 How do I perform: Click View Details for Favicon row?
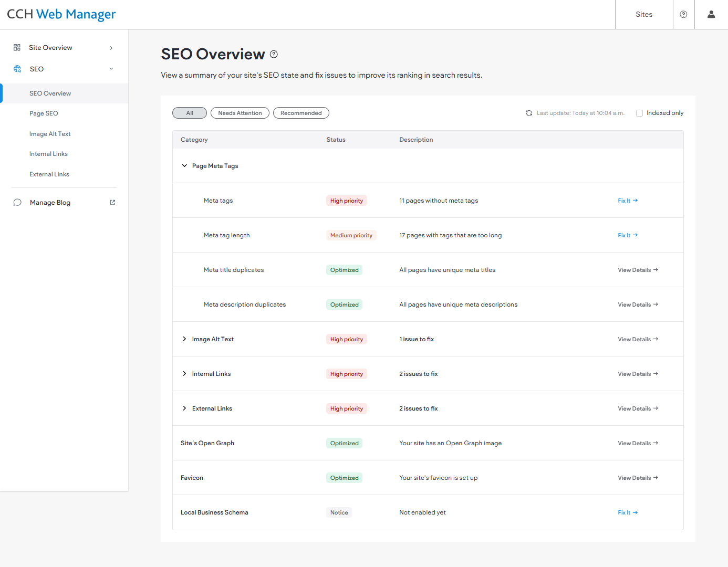[x=638, y=478]
